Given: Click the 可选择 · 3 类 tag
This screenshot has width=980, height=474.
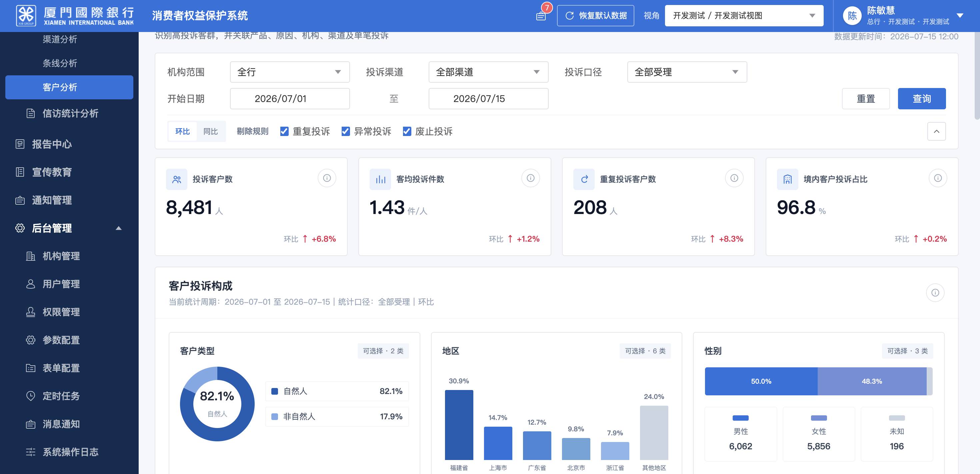Looking at the screenshot, I should [907, 351].
